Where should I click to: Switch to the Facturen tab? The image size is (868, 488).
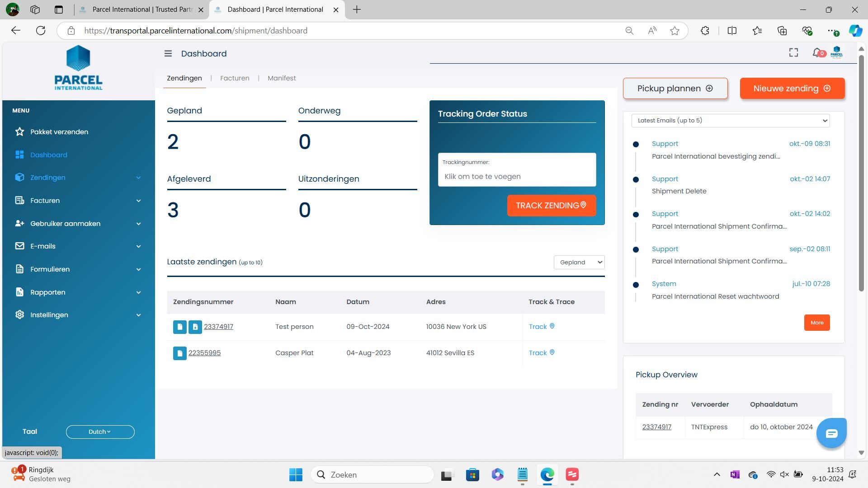pos(235,78)
